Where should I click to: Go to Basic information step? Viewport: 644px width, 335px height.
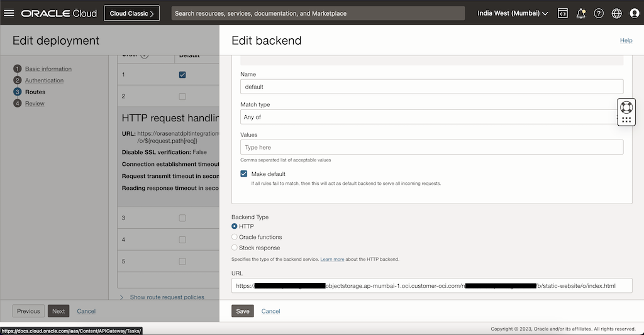point(48,69)
